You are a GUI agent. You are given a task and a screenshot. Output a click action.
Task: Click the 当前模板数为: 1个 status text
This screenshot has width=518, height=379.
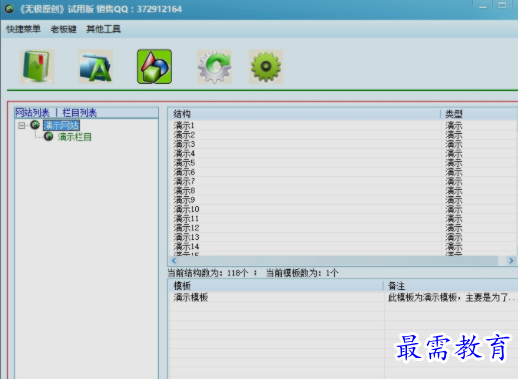302,273
